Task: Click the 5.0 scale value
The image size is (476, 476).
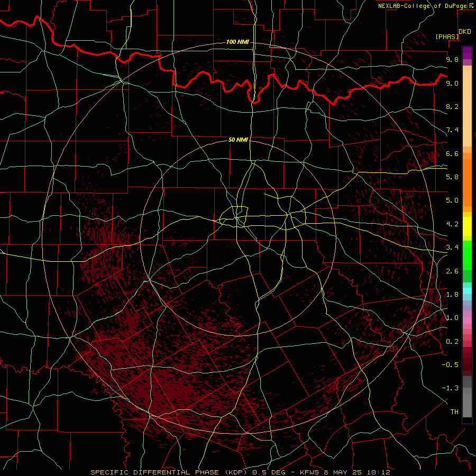Action: coord(452,200)
